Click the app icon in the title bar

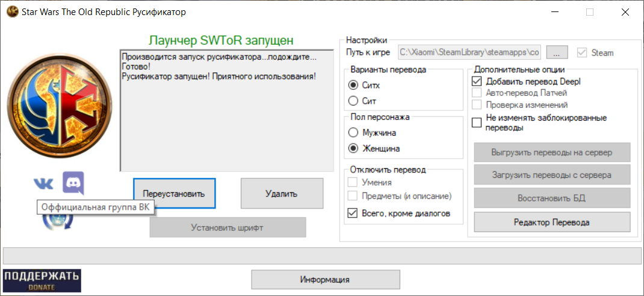[12, 12]
